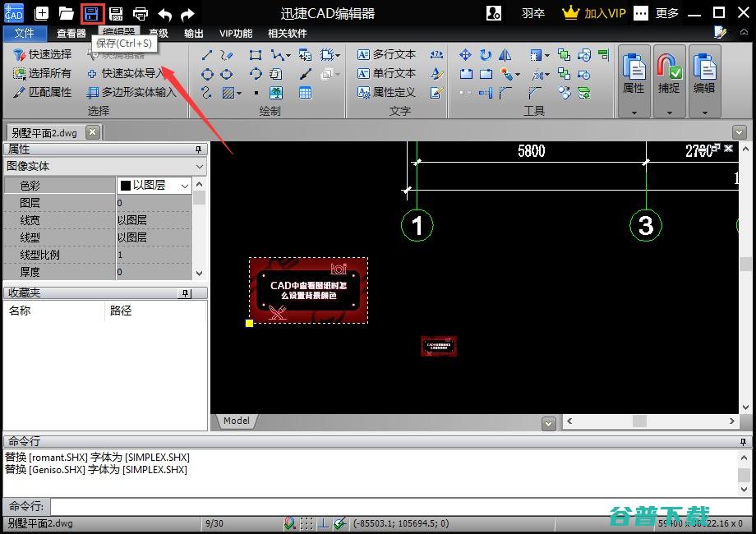This screenshot has height=534, width=756.
Task: Select the Spline curve tool
Action: pyautogui.click(x=206, y=93)
